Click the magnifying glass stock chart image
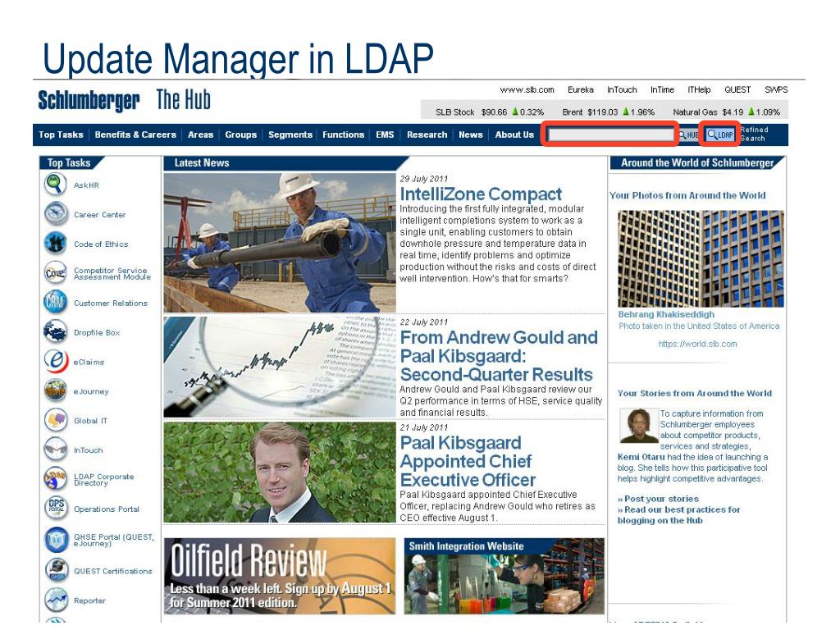This screenshot has height=630, width=840. 280,367
